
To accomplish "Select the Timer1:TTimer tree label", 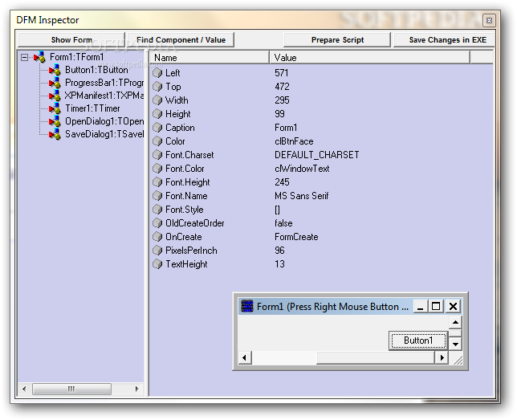I will [x=92, y=108].
